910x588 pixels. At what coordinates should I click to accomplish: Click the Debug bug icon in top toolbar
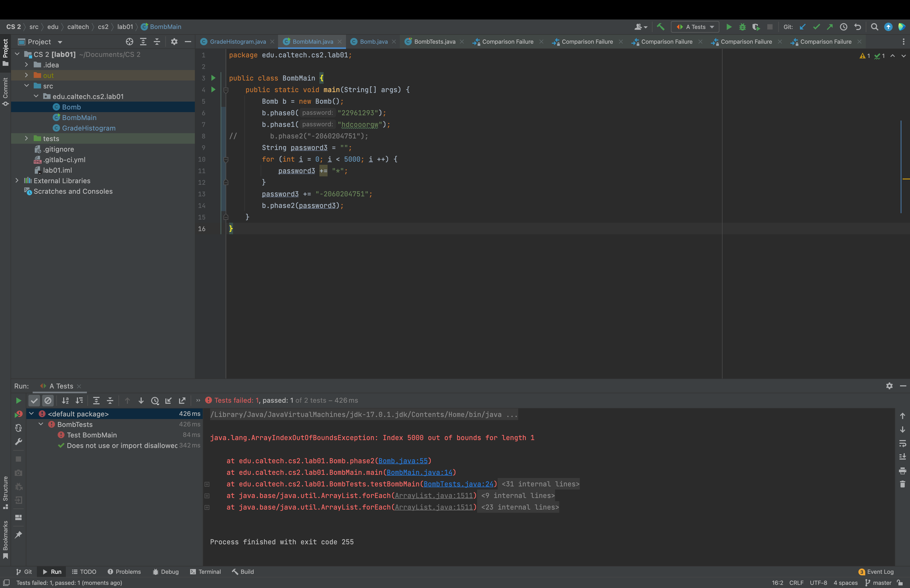[x=742, y=27]
